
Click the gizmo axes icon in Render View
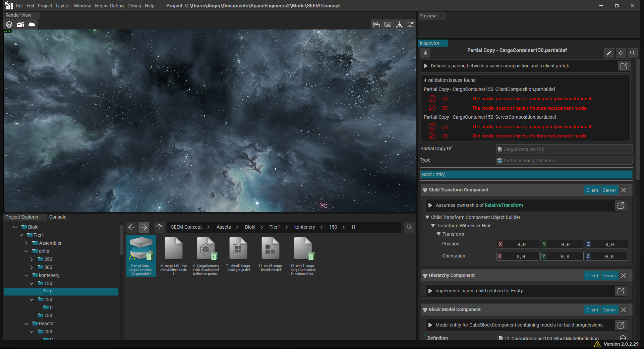pyautogui.click(x=399, y=24)
